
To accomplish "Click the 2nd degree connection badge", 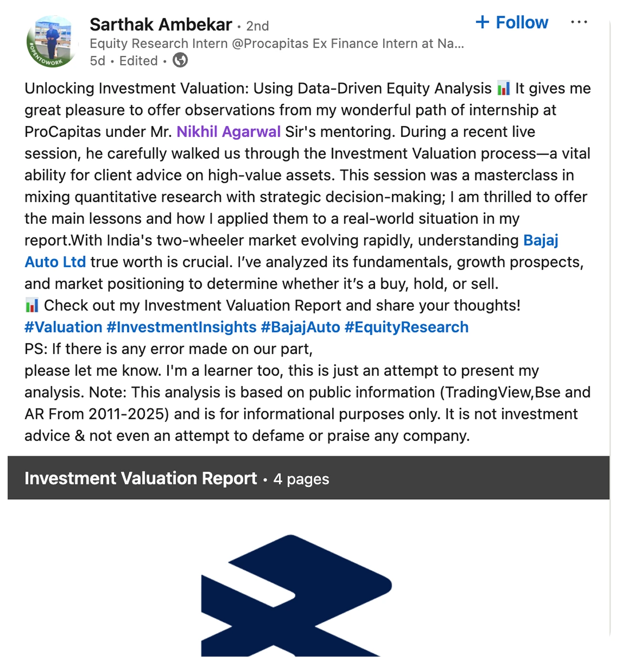I will 257,26.
